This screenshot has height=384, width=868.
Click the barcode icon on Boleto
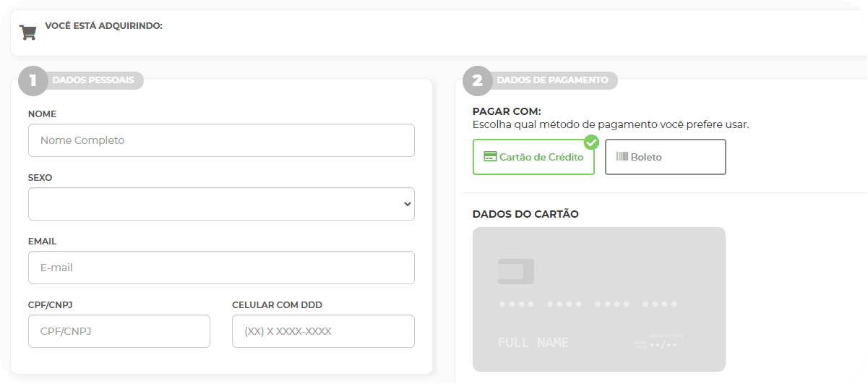(x=622, y=156)
